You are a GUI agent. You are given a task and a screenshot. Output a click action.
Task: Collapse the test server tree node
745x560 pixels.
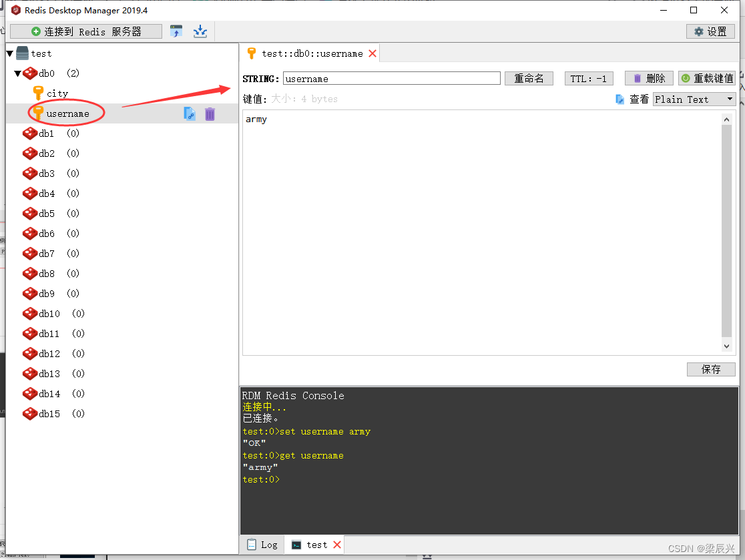(x=9, y=53)
